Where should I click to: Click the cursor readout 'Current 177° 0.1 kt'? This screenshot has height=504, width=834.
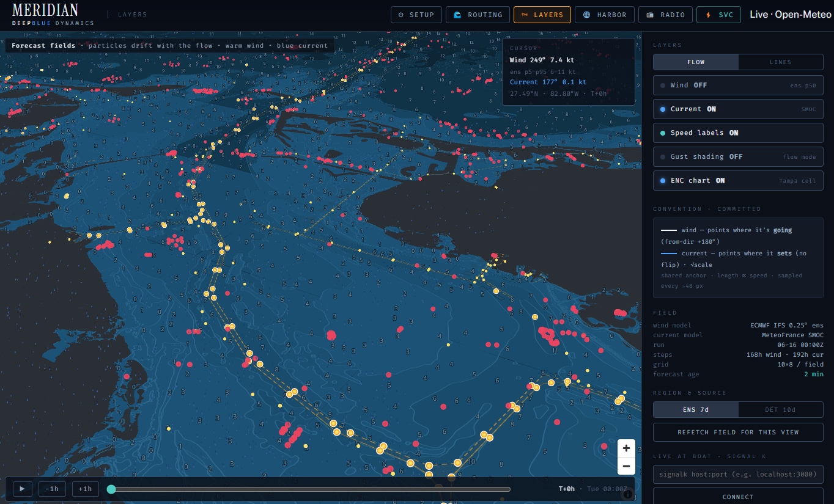[x=548, y=82]
